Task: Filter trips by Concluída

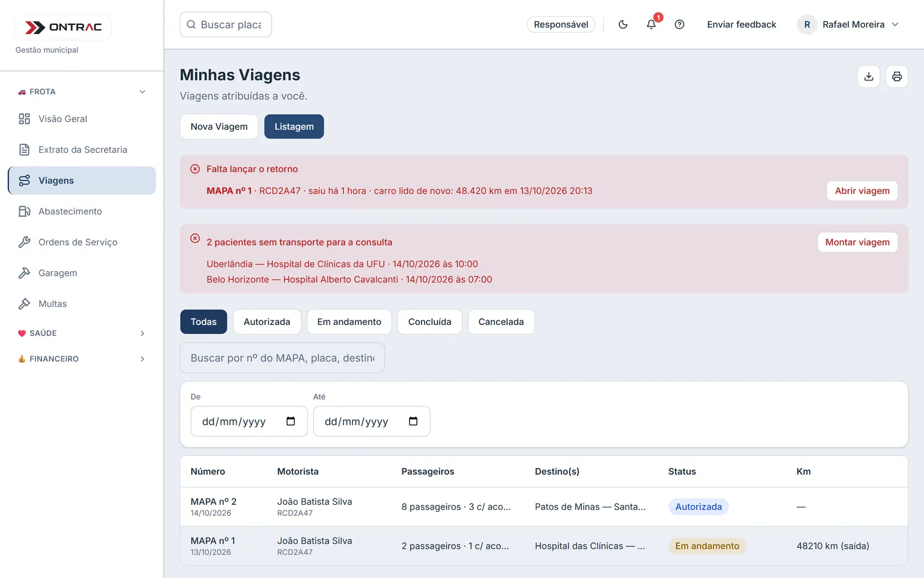Action: coord(430,322)
